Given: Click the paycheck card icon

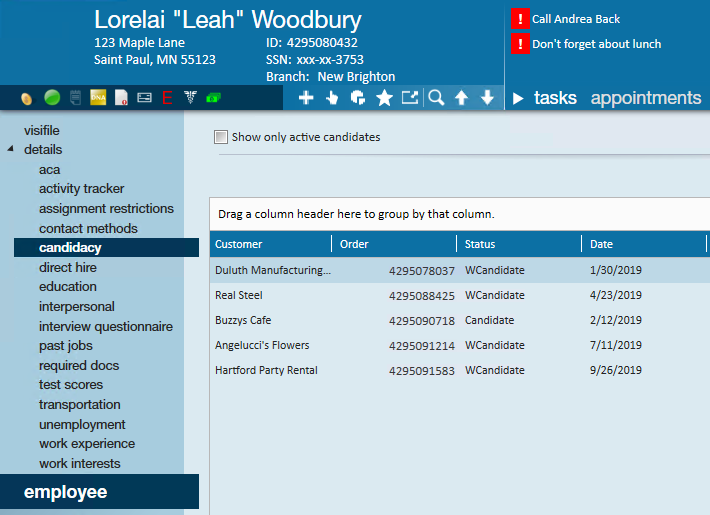Looking at the screenshot, I should (x=144, y=97).
